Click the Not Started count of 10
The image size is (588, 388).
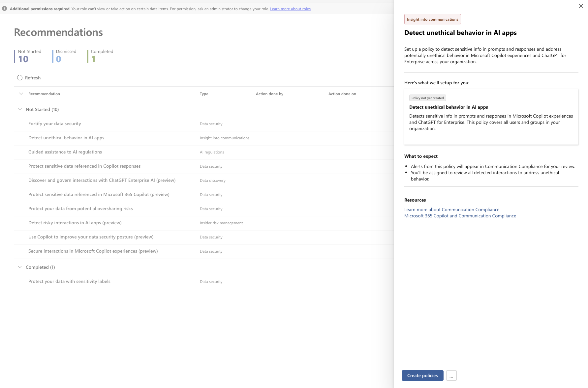[x=23, y=59]
